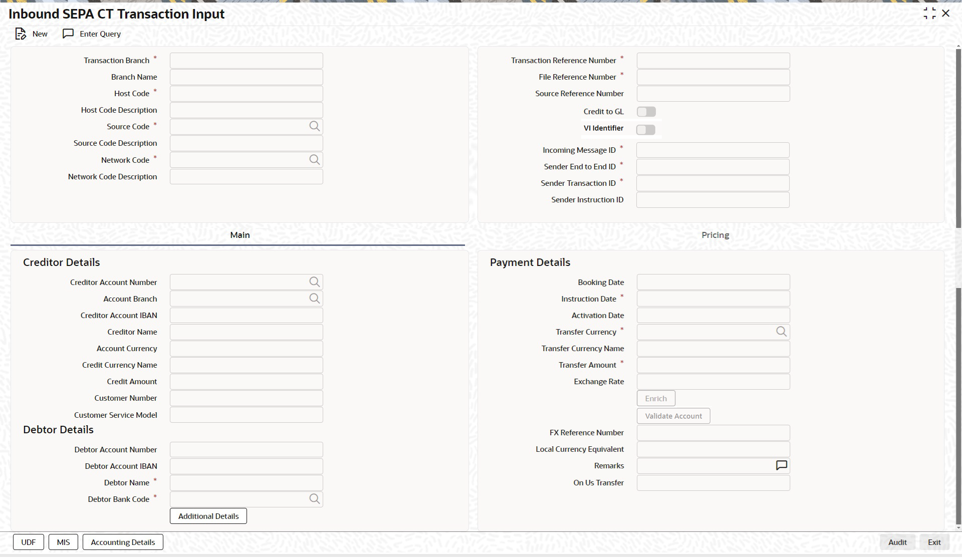Image resolution: width=962 pixels, height=560 pixels.
Task: Click the Transaction Reference Number field
Action: (713, 61)
